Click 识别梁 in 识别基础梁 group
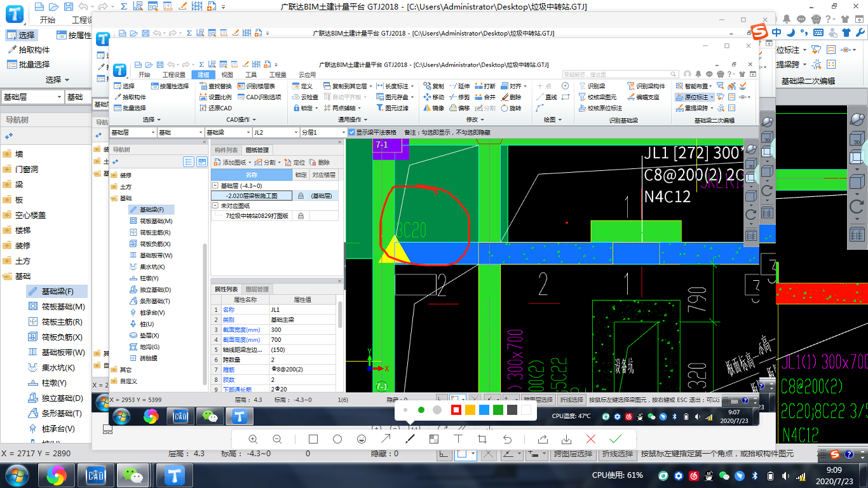This screenshot has width=868, height=488. click(x=592, y=86)
